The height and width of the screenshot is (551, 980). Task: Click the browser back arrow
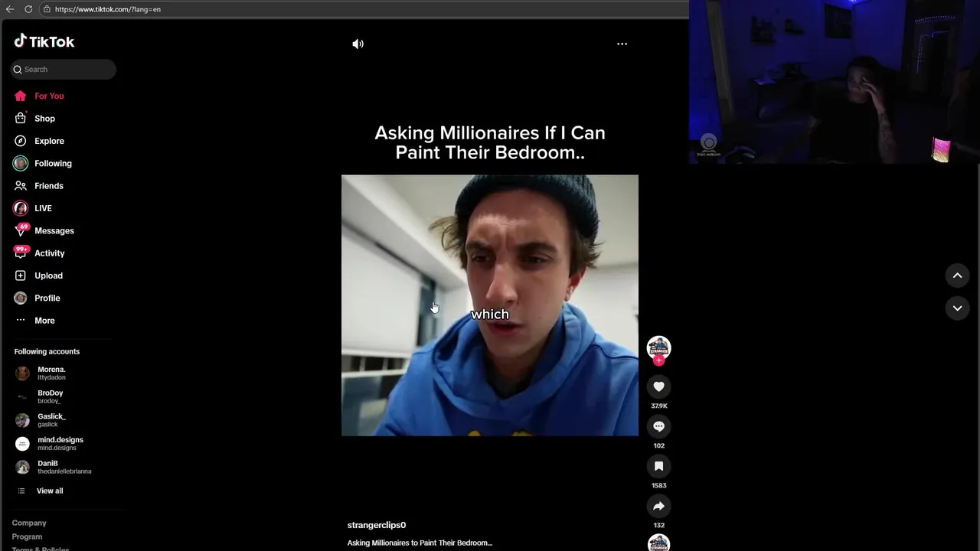10,9
